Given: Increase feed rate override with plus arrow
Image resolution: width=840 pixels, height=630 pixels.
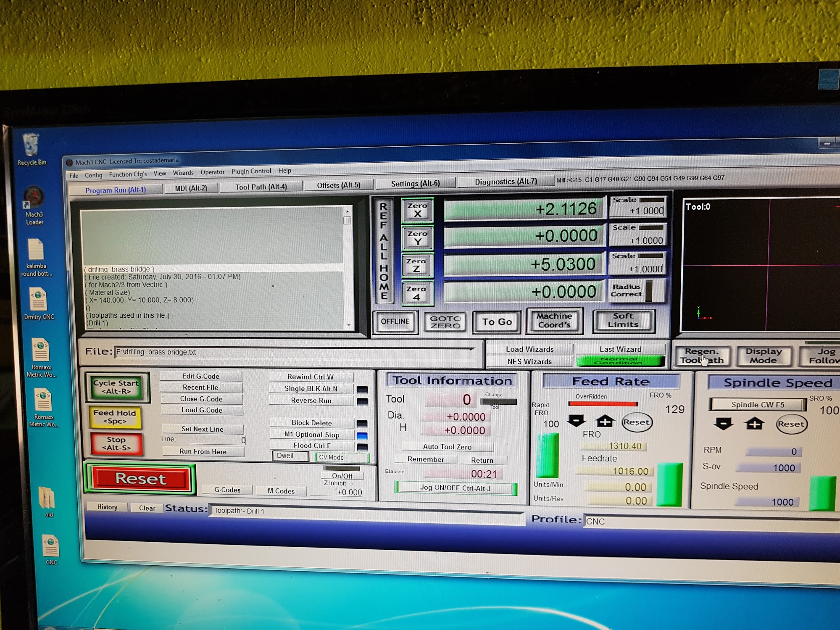Looking at the screenshot, I should (x=604, y=421).
